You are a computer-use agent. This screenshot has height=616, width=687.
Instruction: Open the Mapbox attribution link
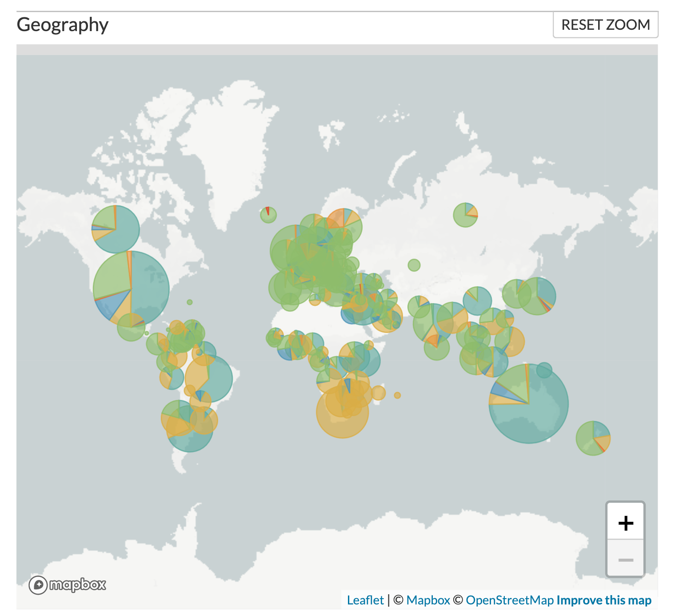coord(428,600)
